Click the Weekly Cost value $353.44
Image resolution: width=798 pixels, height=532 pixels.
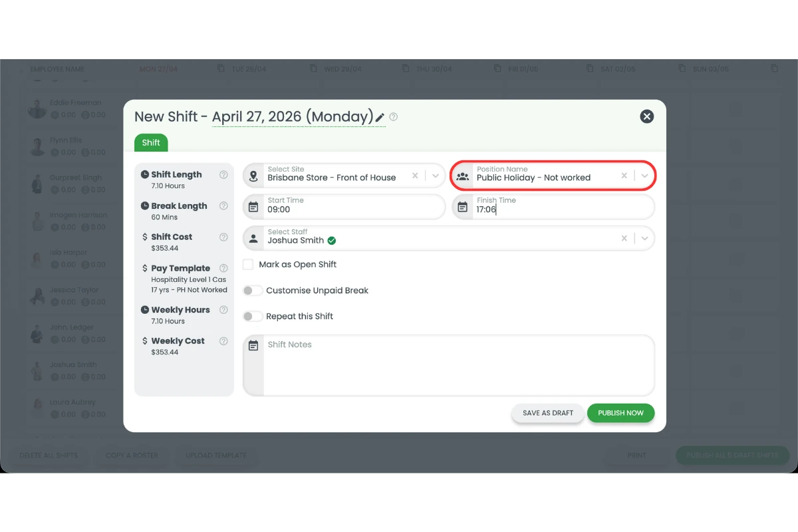(x=165, y=352)
